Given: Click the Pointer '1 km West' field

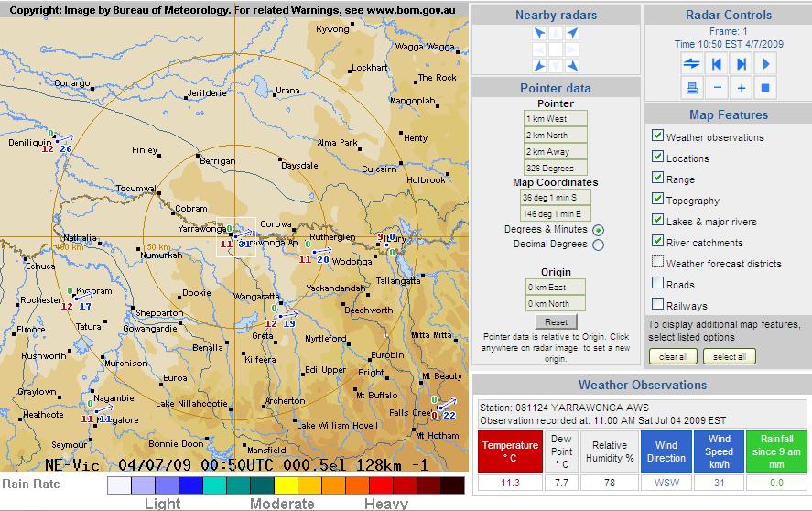Looking at the screenshot, I should 555,119.
